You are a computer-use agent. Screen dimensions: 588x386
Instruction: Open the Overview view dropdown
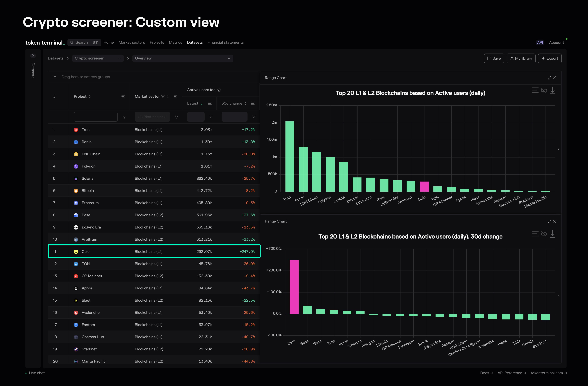(x=183, y=58)
